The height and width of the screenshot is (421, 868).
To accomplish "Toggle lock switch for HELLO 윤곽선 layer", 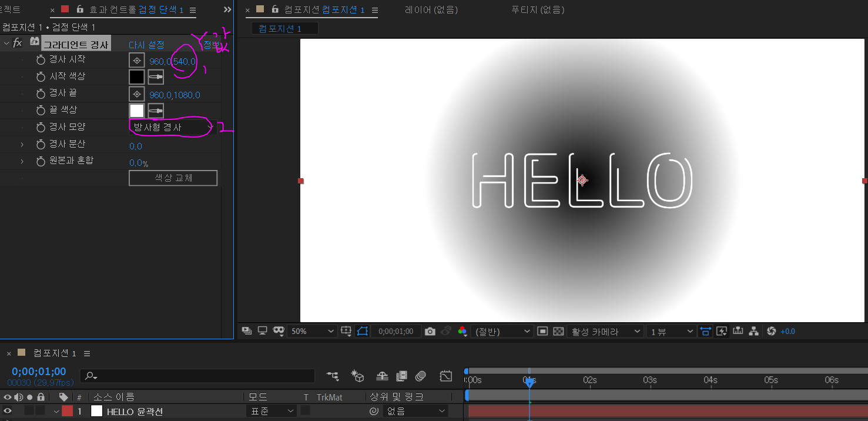I will pos(41,412).
